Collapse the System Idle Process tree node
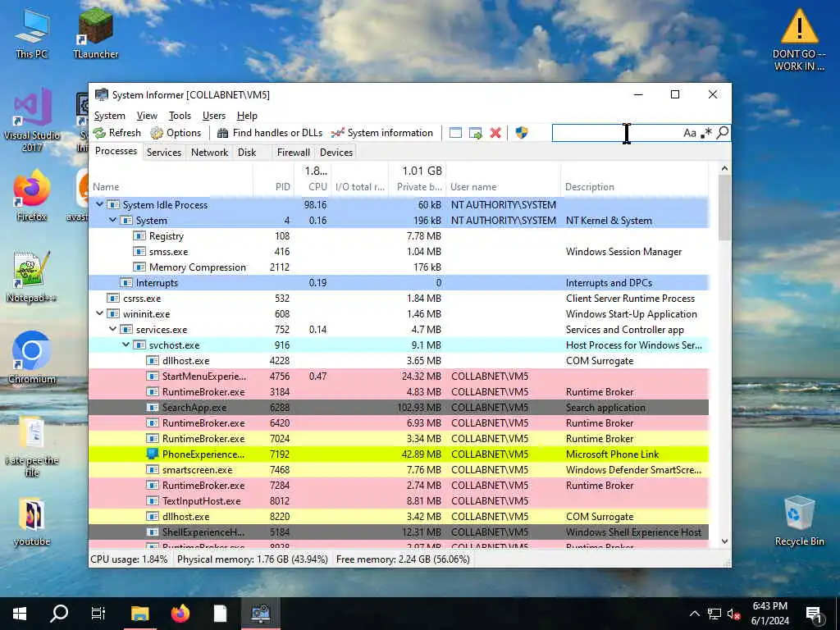This screenshot has height=630, width=840. 99,204
